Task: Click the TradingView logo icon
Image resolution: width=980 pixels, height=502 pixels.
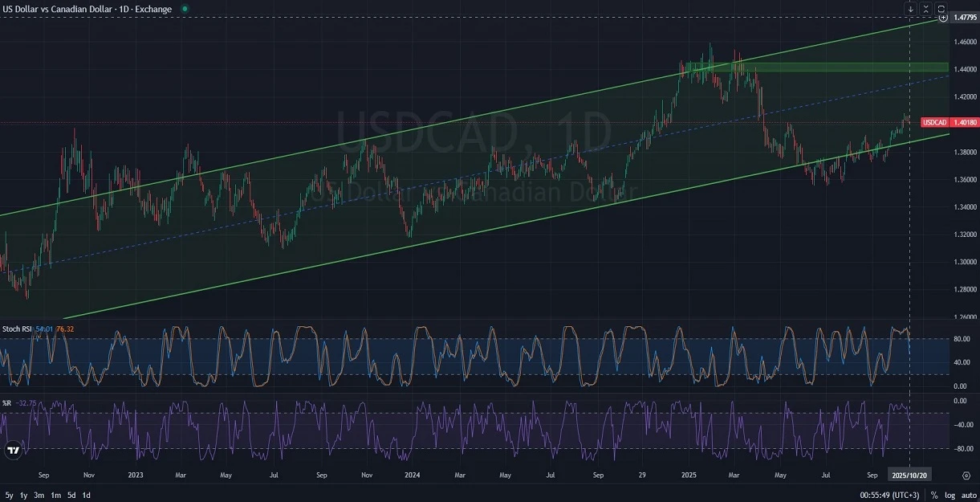Action: pyautogui.click(x=13, y=450)
